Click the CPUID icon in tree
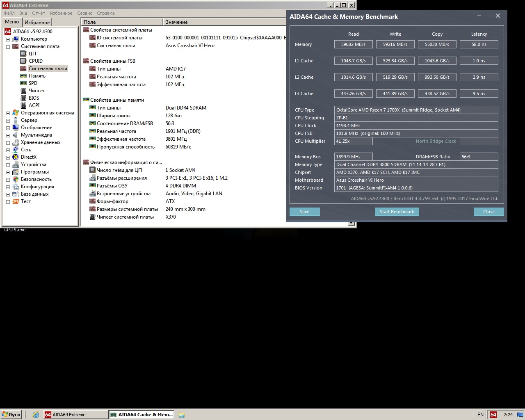This screenshot has width=525, height=420. 23,61
